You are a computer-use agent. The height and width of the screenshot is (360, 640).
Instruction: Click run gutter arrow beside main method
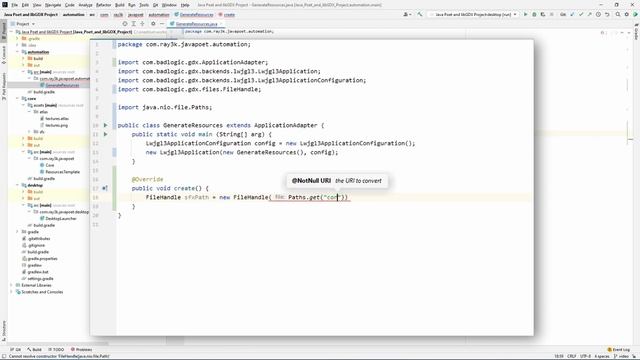105,134
